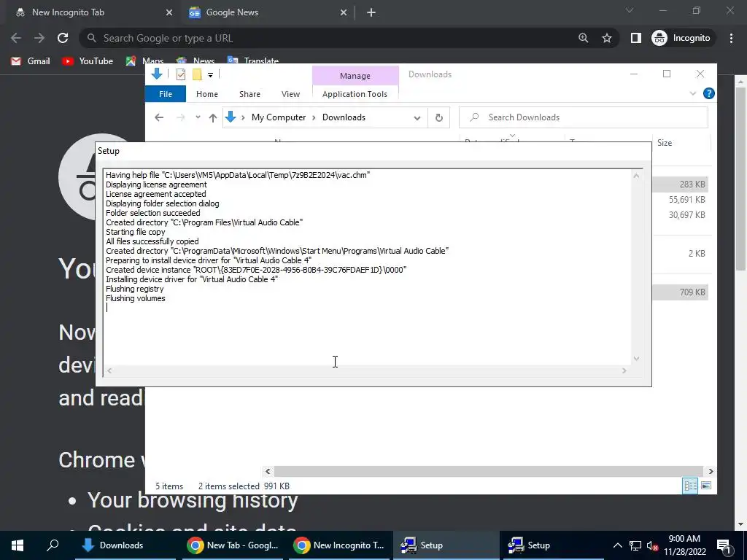Open the muted volume tray icon
747x560 pixels.
coord(652,545)
